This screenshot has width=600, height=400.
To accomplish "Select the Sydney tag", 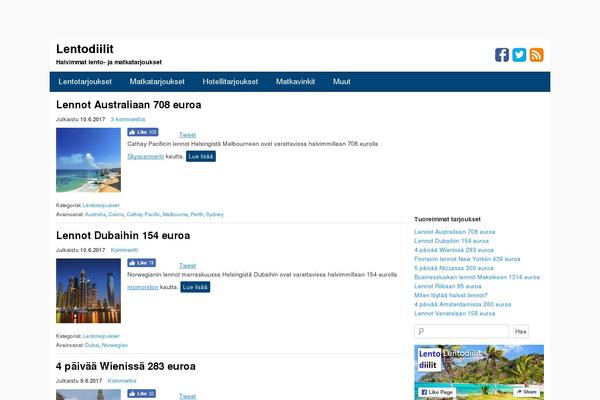I will tap(215, 214).
